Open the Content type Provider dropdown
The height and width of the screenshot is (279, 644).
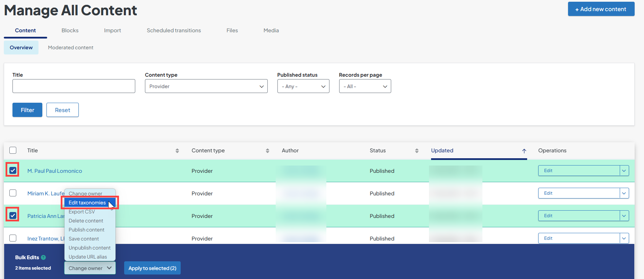(x=206, y=86)
